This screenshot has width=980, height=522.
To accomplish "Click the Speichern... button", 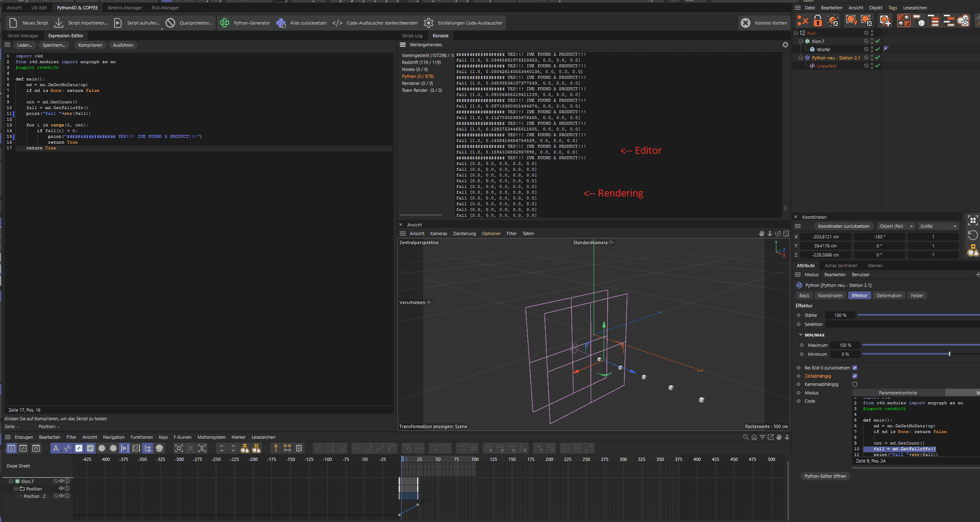I will tap(54, 45).
